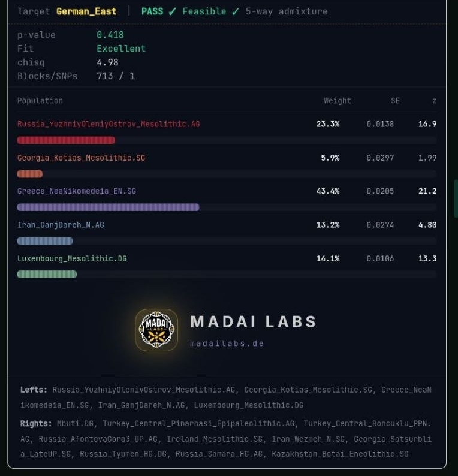Click the red Russia_YuzhniyOleniyOstrov weight bar
Screen dimensions: 458x476
(66, 140)
